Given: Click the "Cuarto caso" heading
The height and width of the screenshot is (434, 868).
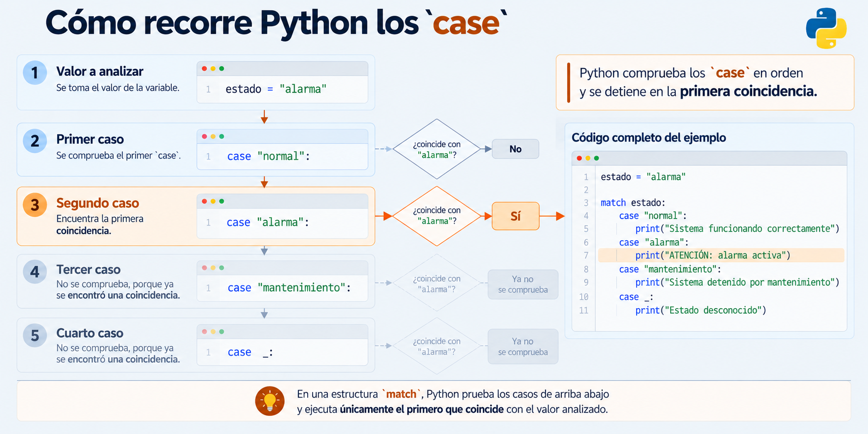Looking at the screenshot, I should point(90,333).
